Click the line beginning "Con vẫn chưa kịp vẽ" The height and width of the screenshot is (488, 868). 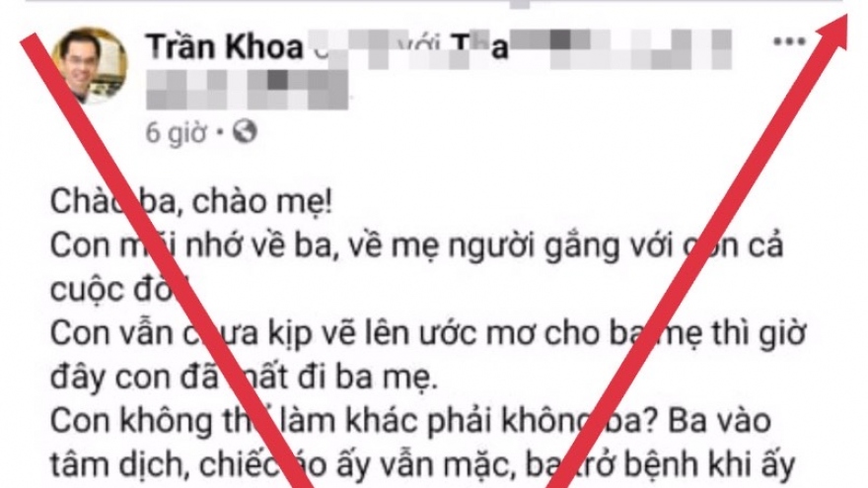[427, 333]
